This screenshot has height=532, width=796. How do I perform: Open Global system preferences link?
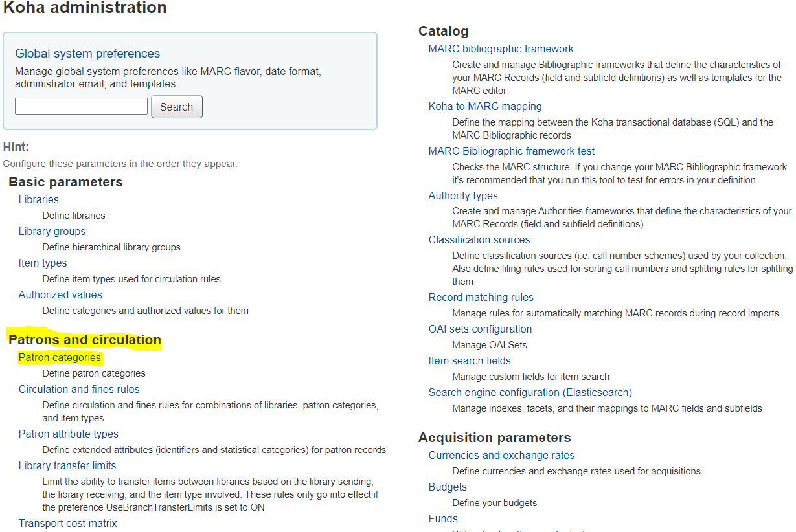tap(87, 54)
